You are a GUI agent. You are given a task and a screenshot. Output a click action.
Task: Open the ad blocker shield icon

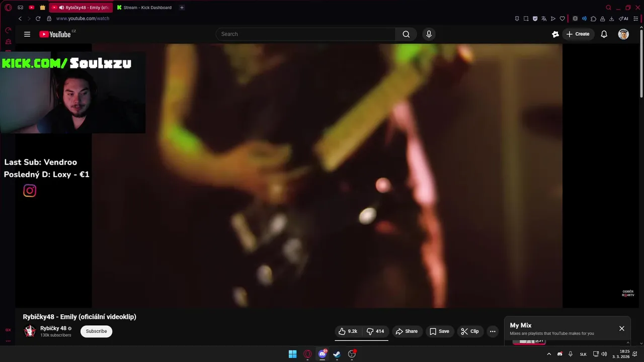click(x=535, y=19)
